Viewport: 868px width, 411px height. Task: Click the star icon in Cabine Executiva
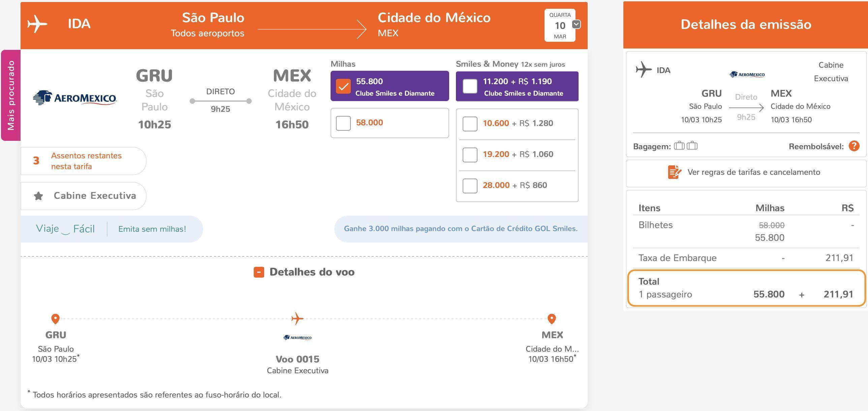38,196
